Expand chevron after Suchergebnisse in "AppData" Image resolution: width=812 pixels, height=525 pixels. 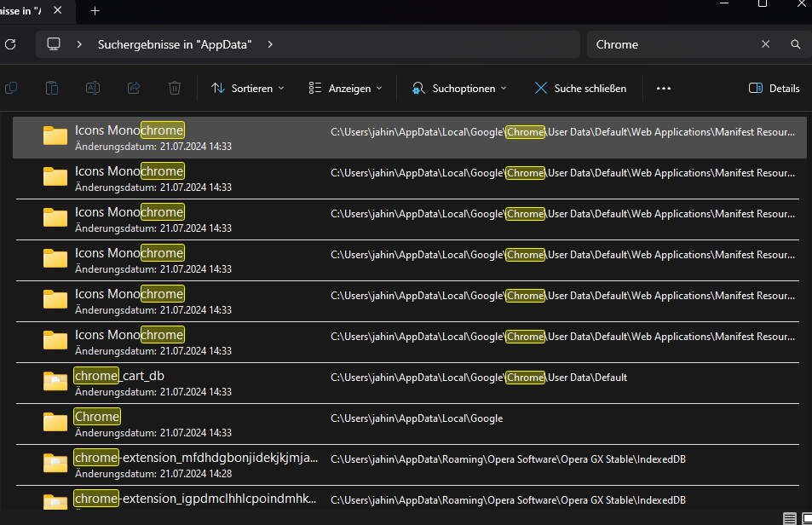270,44
